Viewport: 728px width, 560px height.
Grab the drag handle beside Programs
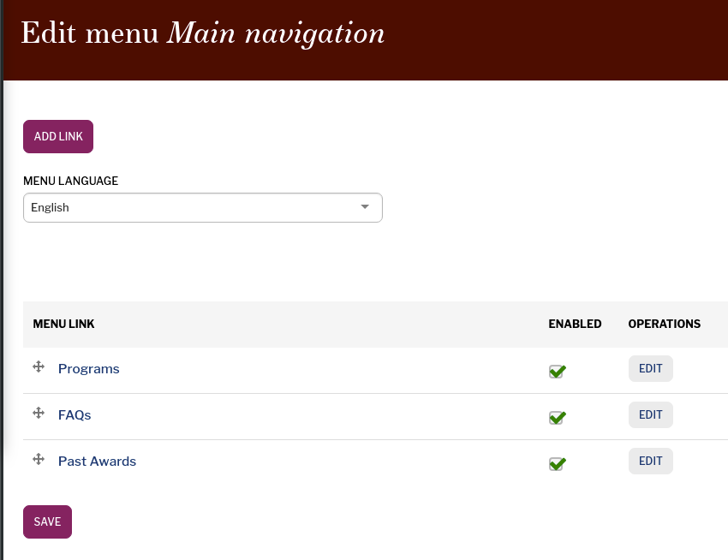(39, 366)
